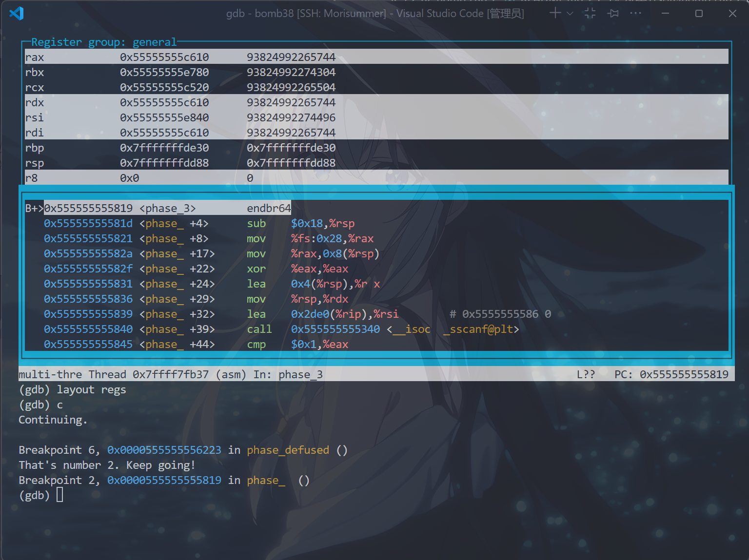Create a new terminal with plus icon
The width and height of the screenshot is (749, 560).
coord(555,13)
